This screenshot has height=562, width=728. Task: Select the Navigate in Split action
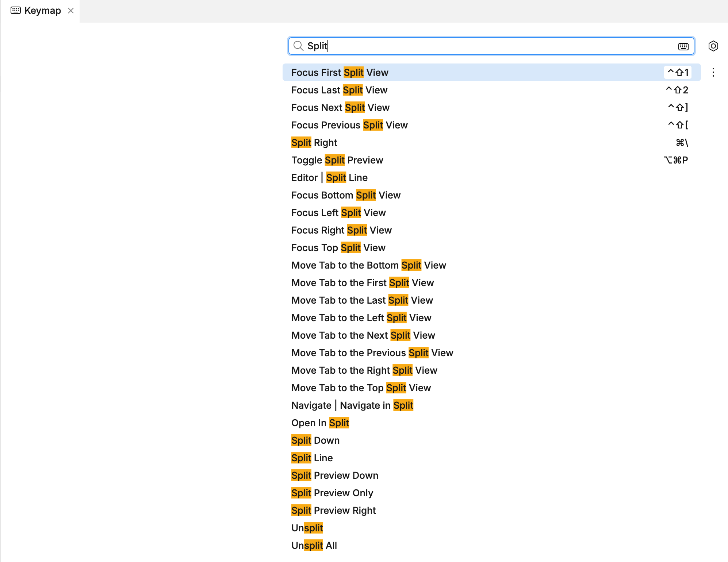click(491, 405)
